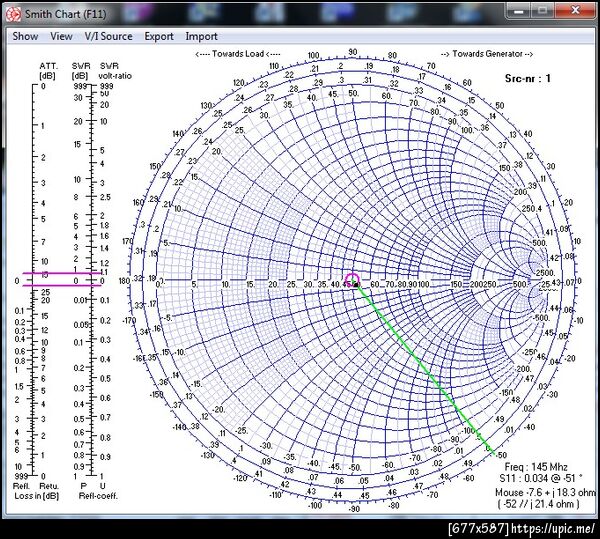Click the 'ATT. [dB]' scale heading
The width and height of the screenshot is (600, 539).
[x=48, y=71]
